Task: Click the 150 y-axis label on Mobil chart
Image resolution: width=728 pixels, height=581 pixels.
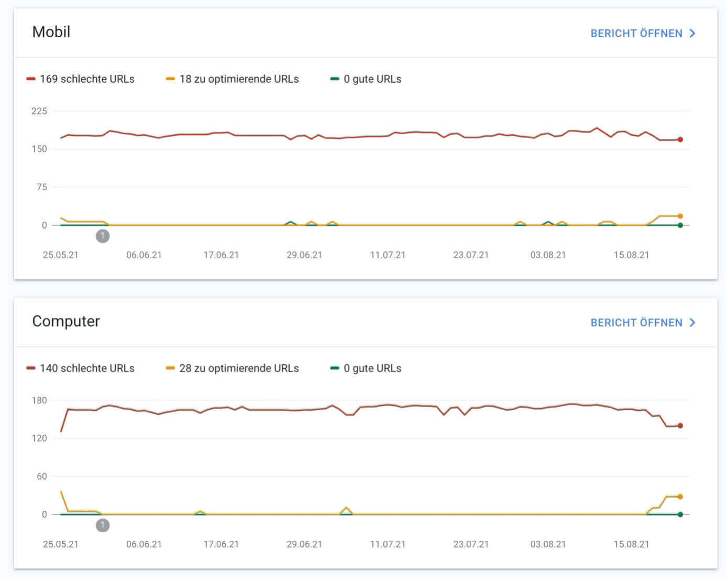Action: [39, 149]
